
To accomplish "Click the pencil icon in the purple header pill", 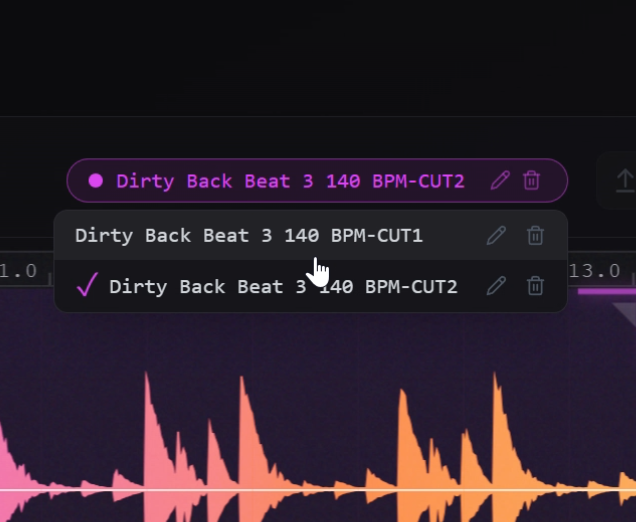I will click(501, 181).
